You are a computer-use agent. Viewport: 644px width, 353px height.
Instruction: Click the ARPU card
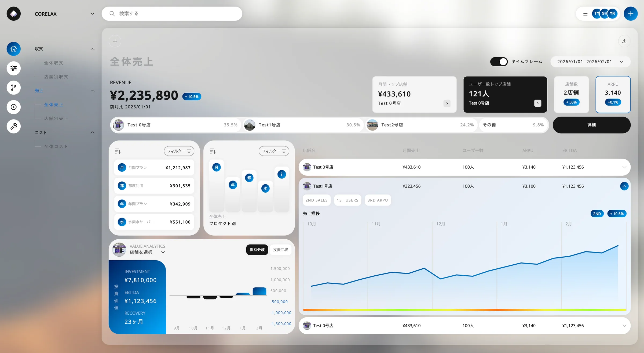613,94
